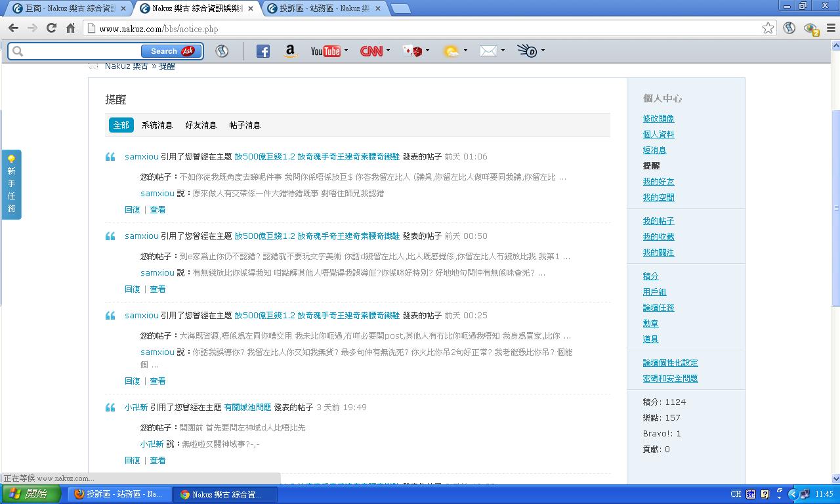Expand the YouTube dropdown arrow

[x=346, y=51]
